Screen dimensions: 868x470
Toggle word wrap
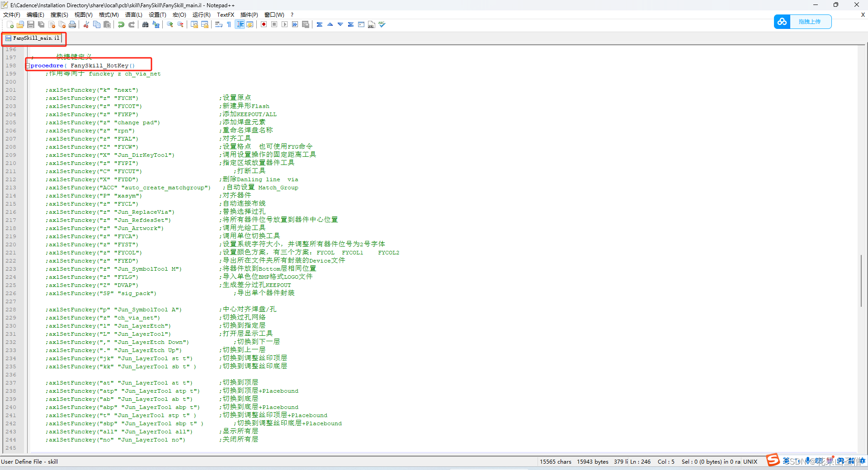tap(219, 24)
